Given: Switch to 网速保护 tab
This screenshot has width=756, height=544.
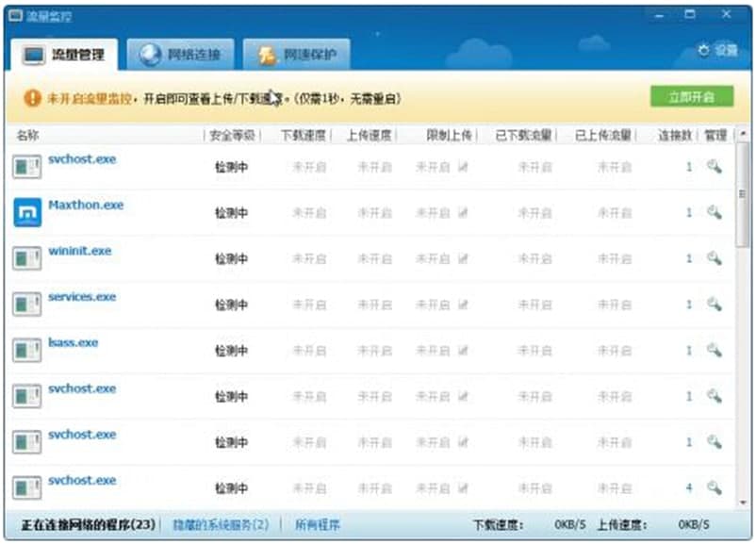Looking at the screenshot, I should pos(297,55).
